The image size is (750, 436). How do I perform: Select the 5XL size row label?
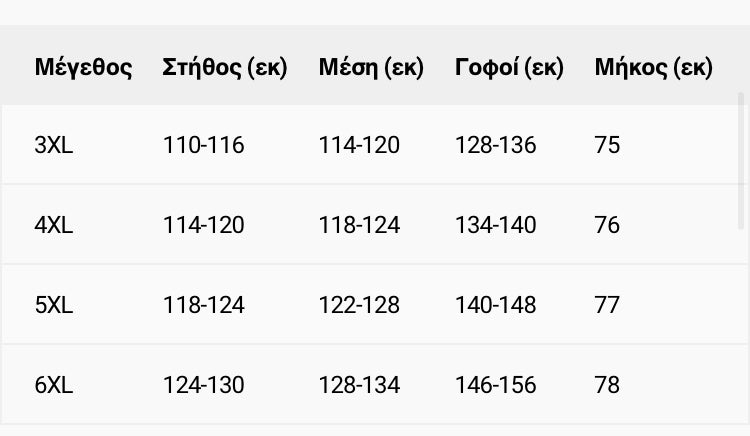(54, 305)
